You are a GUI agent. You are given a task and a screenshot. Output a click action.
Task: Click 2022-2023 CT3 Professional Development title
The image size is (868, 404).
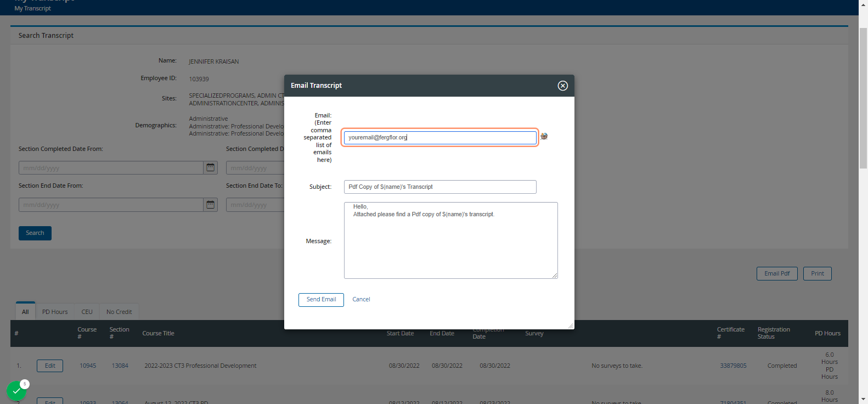(x=200, y=366)
